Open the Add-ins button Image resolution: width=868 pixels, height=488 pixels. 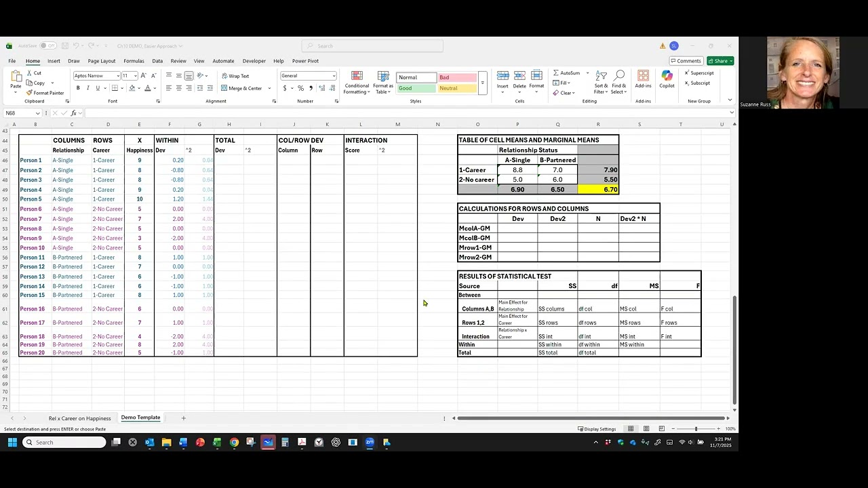(643, 80)
